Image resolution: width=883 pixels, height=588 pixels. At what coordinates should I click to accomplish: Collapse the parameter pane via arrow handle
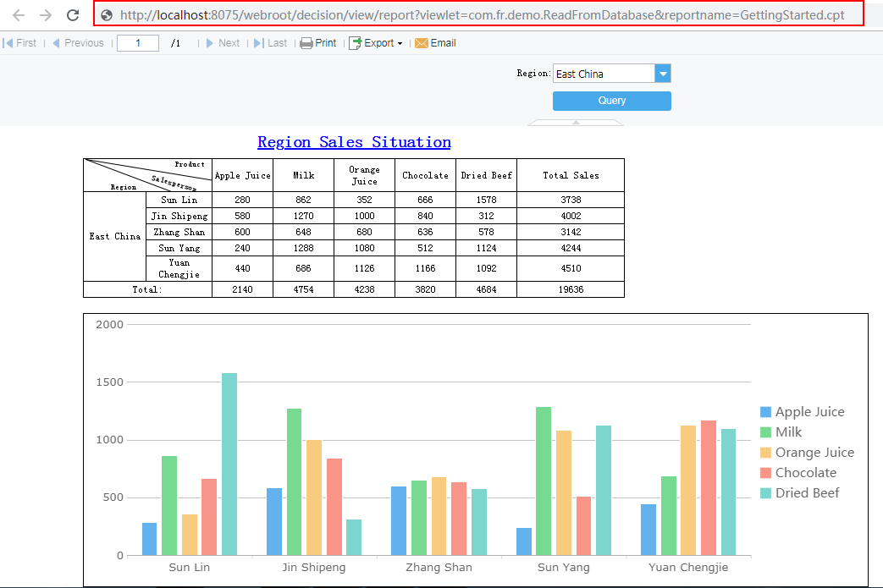pos(576,122)
